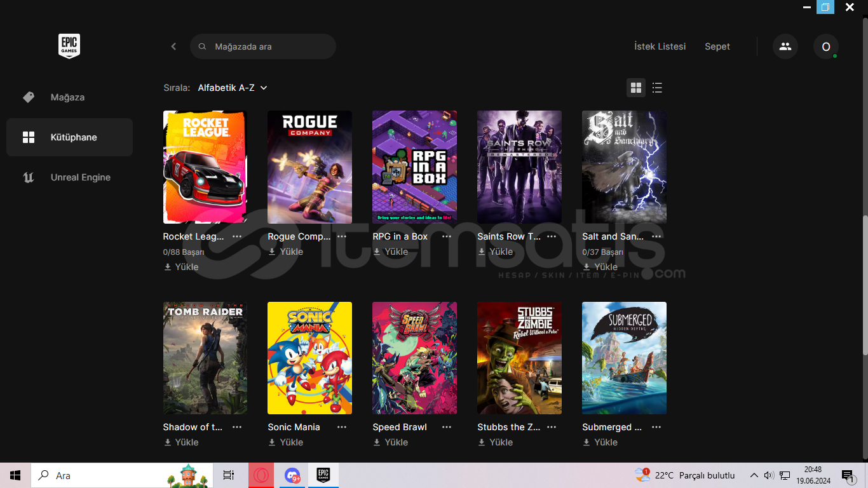Click the library vertical scrollbar
Image resolution: width=868 pixels, height=488 pixels.
(x=864, y=285)
